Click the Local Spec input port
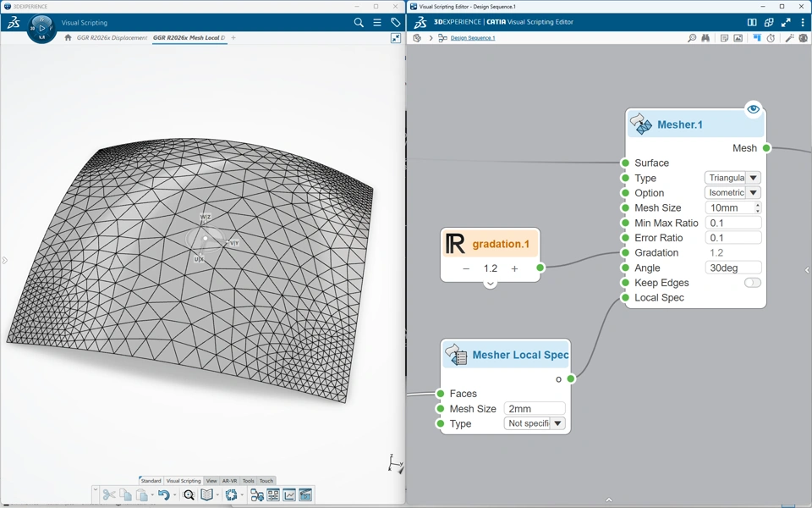Viewport: 812px width, 508px height. pyautogui.click(x=625, y=297)
